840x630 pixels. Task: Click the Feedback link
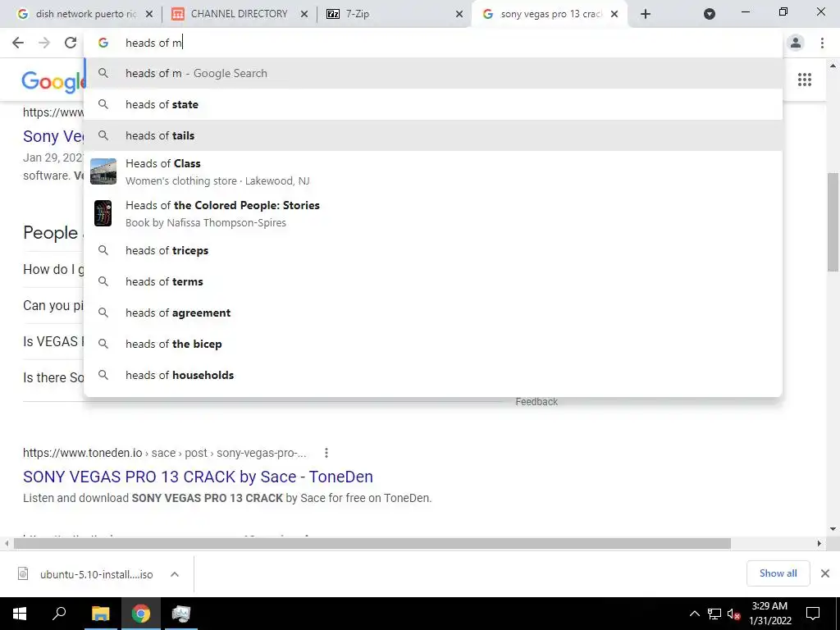point(536,402)
